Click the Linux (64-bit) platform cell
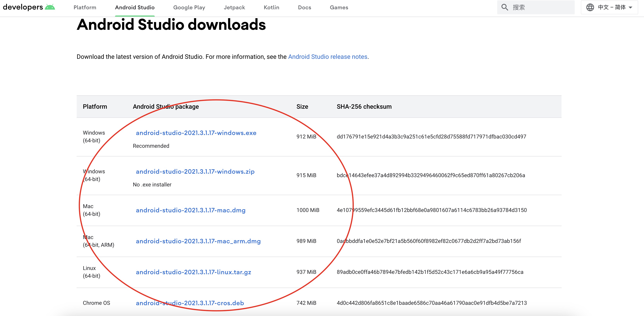This screenshot has width=644, height=316. 92,272
